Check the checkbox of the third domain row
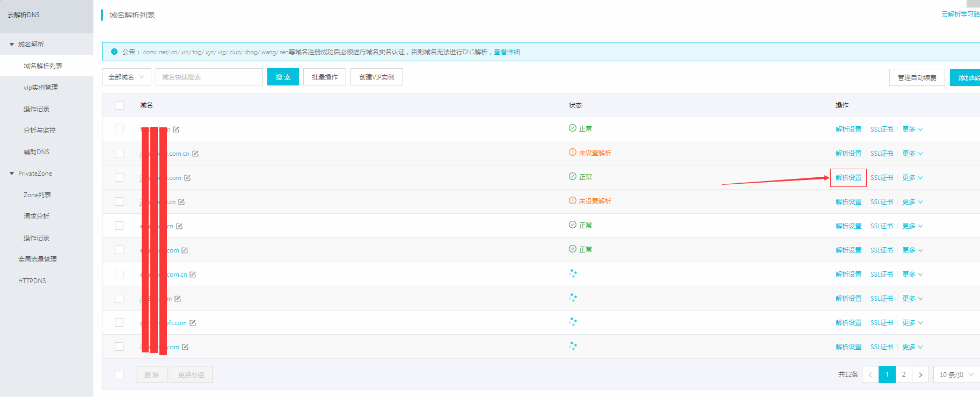This screenshot has height=397, width=980. pyautogui.click(x=119, y=177)
